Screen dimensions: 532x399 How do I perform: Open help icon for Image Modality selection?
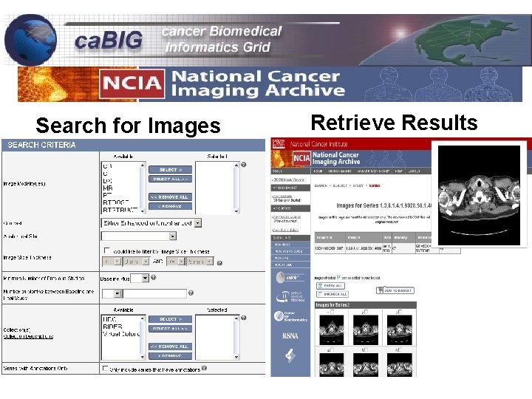244,165
